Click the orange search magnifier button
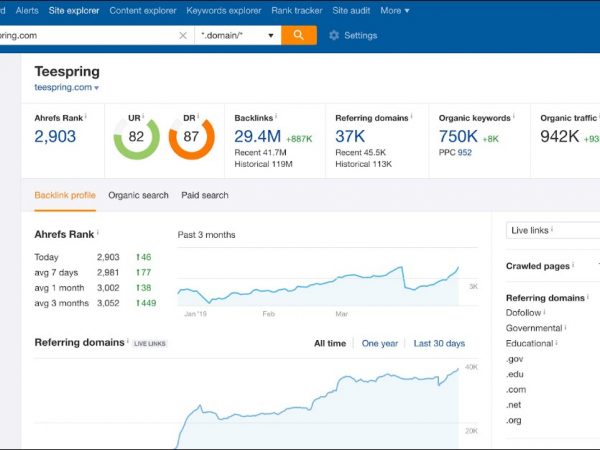600x450 pixels. tap(298, 35)
